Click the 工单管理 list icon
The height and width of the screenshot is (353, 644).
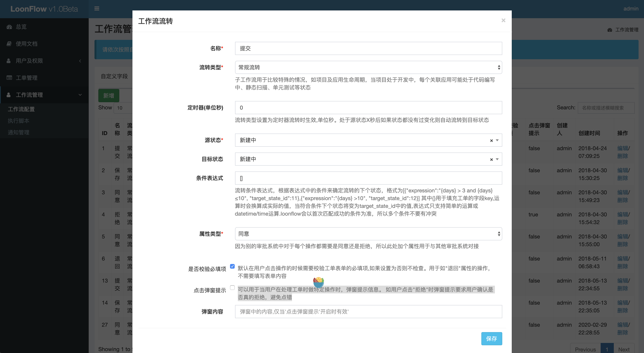click(9, 78)
